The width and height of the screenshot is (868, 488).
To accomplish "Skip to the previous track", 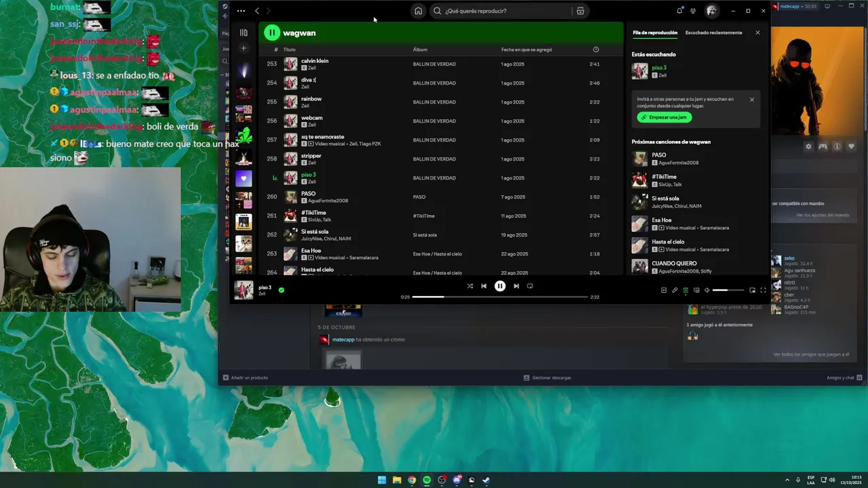I will point(484,286).
